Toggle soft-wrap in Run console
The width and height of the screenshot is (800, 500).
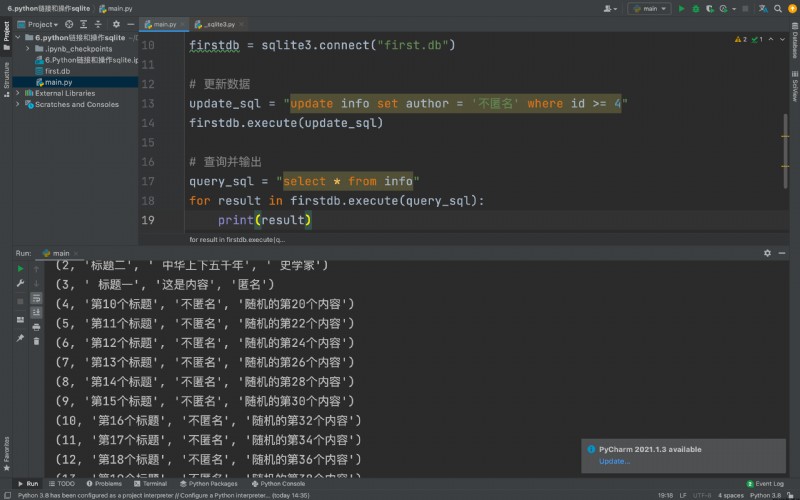(36, 298)
